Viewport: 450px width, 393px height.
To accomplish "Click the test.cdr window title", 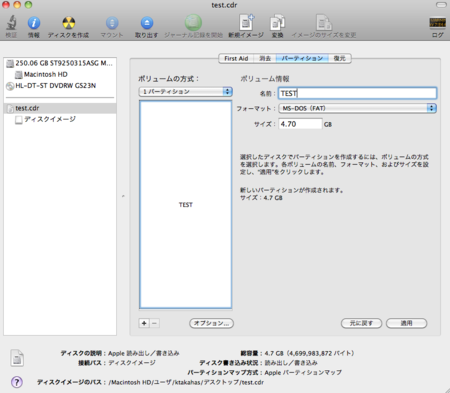I will tap(224, 5).
